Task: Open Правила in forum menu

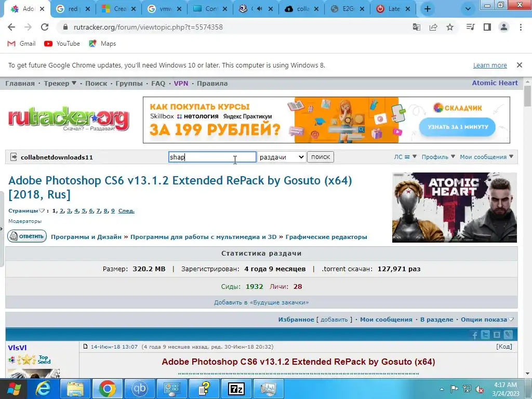Action: [212, 84]
